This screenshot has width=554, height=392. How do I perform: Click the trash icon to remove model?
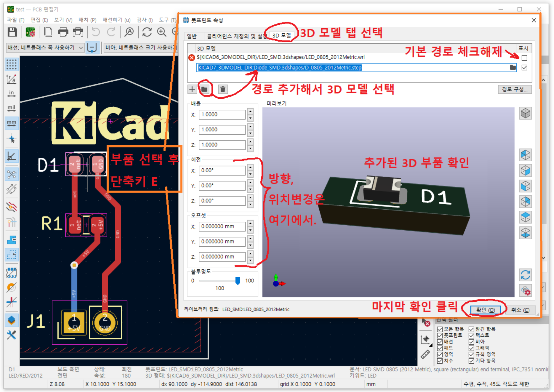point(223,89)
